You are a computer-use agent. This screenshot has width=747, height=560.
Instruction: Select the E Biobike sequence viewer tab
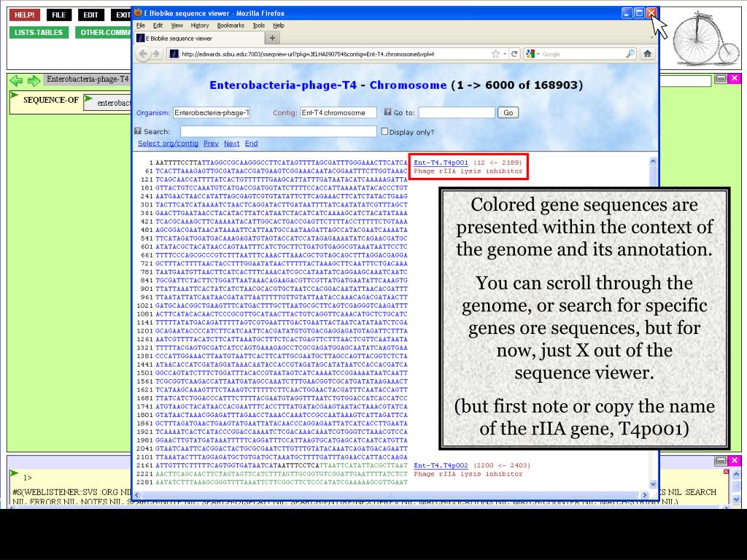tap(198, 38)
